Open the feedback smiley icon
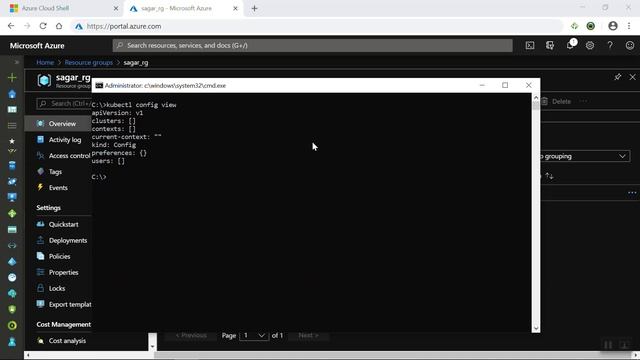The image size is (640, 360). pos(630,45)
